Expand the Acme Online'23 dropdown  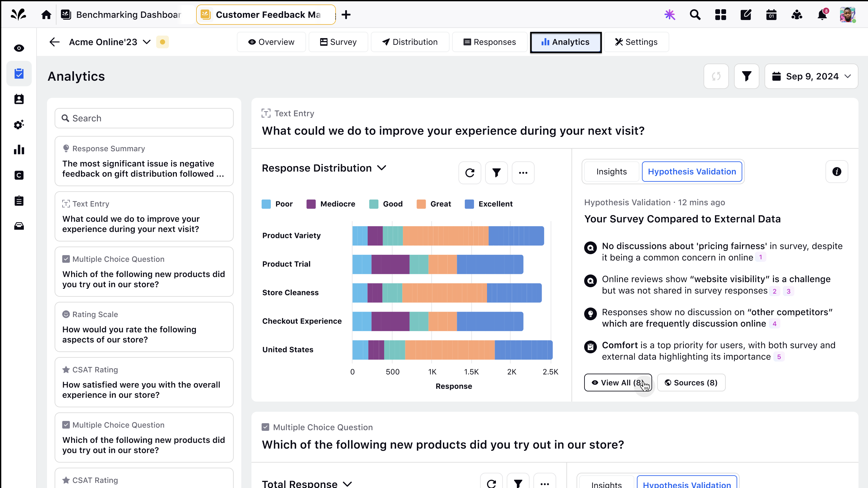[147, 42]
